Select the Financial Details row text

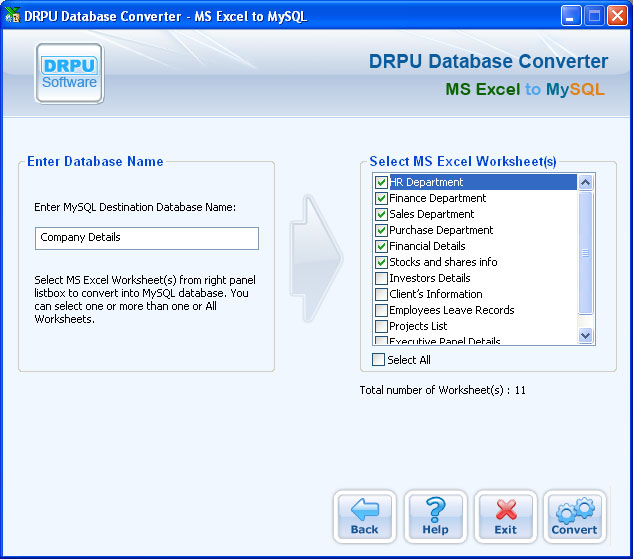(427, 246)
